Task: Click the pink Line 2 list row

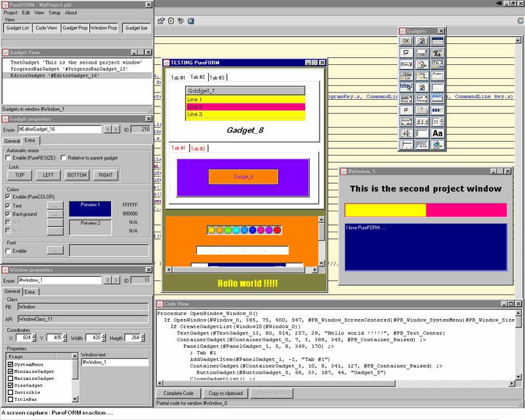Action: tap(245, 107)
